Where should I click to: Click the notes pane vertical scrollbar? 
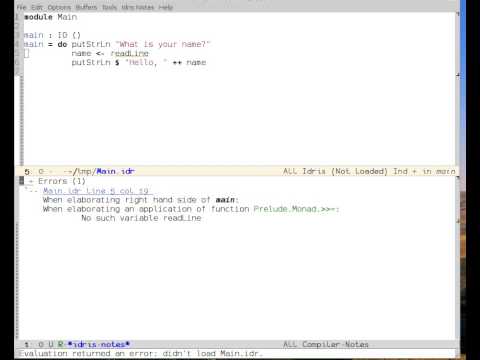click(x=458, y=258)
